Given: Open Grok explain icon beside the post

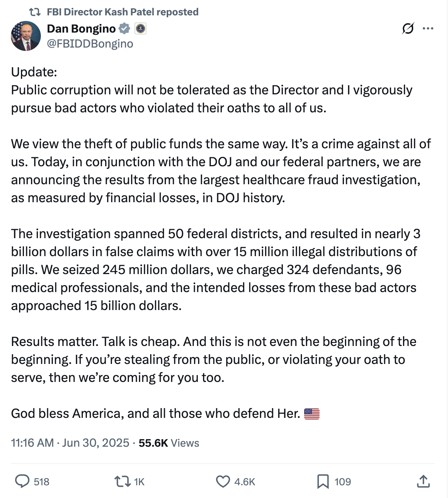Looking at the screenshot, I should pyautogui.click(x=408, y=28).
